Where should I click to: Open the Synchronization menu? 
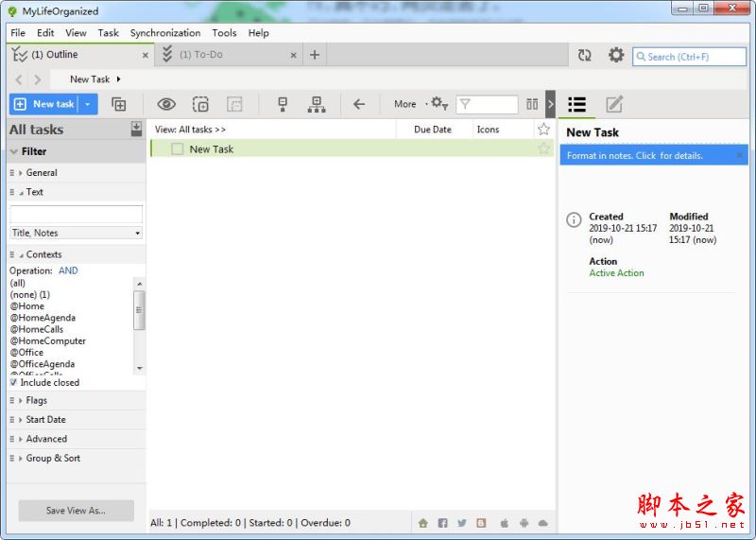click(x=165, y=33)
